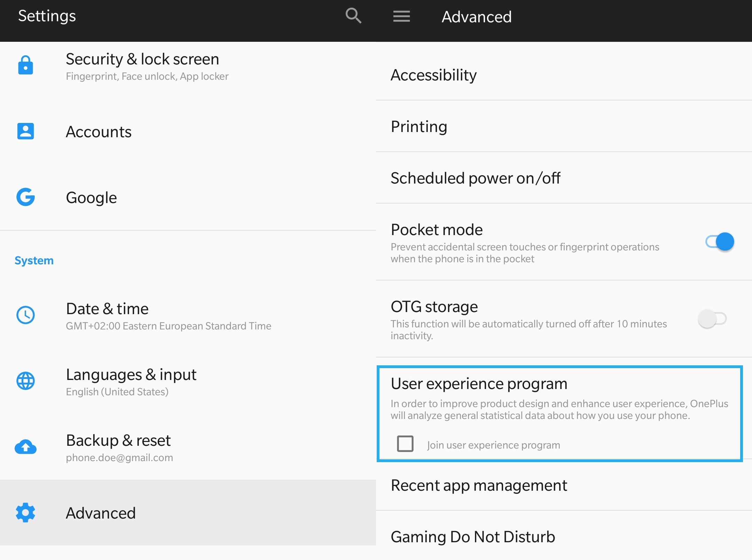752x560 pixels.
Task: Open Date & time settings
Action: click(x=188, y=315)
